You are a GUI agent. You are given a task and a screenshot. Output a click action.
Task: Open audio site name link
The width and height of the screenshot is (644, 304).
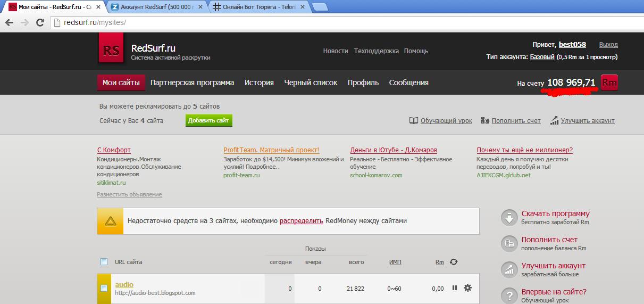coord(124,284)
